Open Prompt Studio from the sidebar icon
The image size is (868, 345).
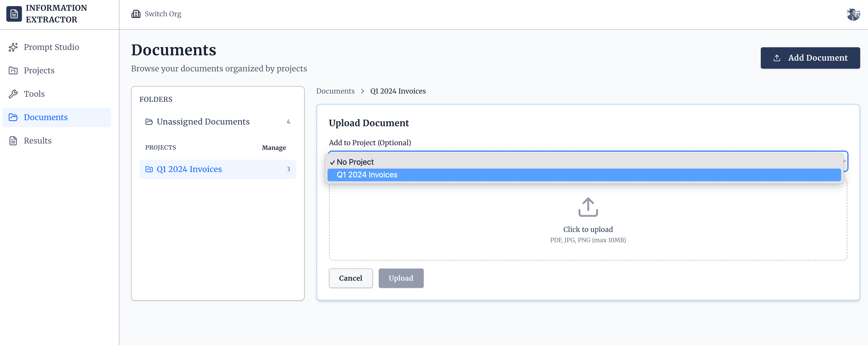pos(13,47)
